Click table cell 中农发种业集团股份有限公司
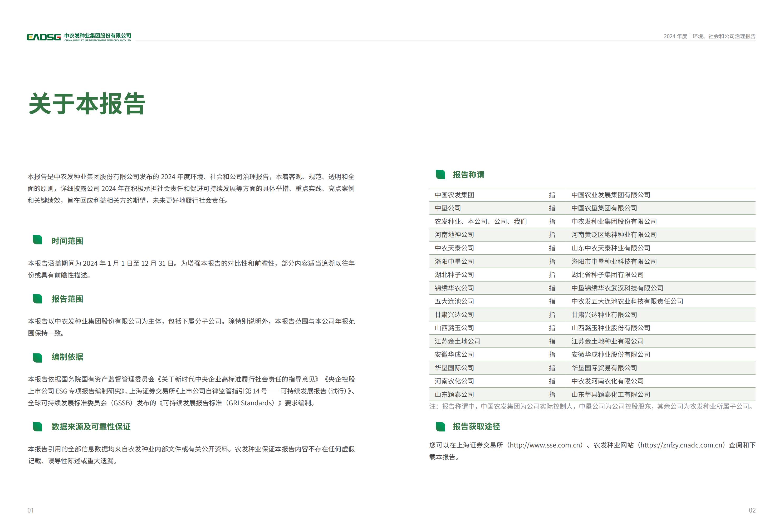 tap(614, 222)
